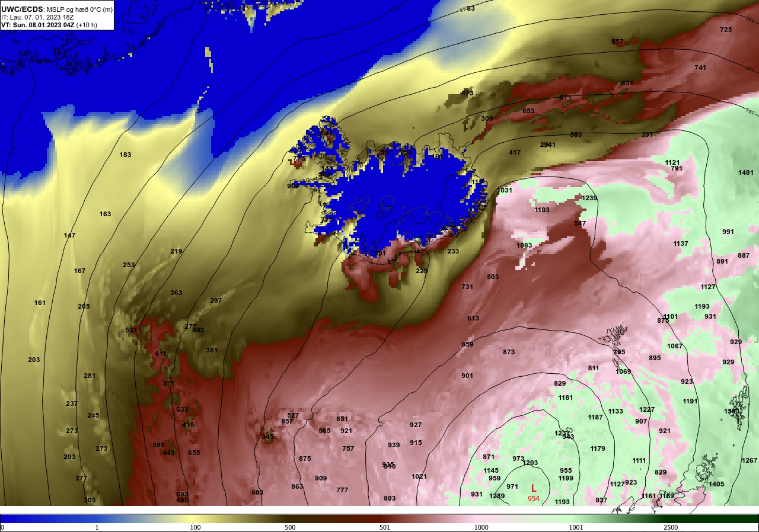Select the map value '305'
The width and height of the screenshot is (759, 532).
click(x=90, y=500)
